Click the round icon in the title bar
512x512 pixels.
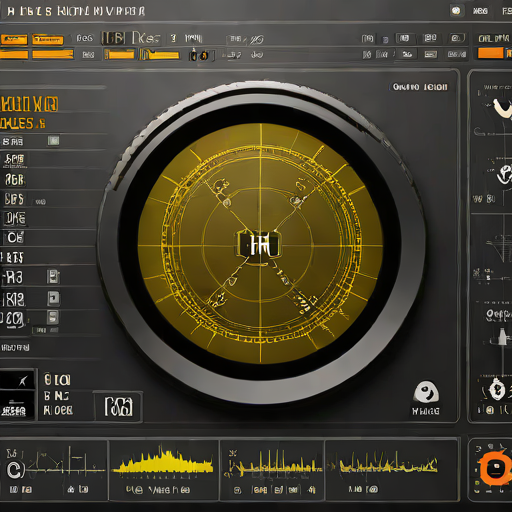456,11
